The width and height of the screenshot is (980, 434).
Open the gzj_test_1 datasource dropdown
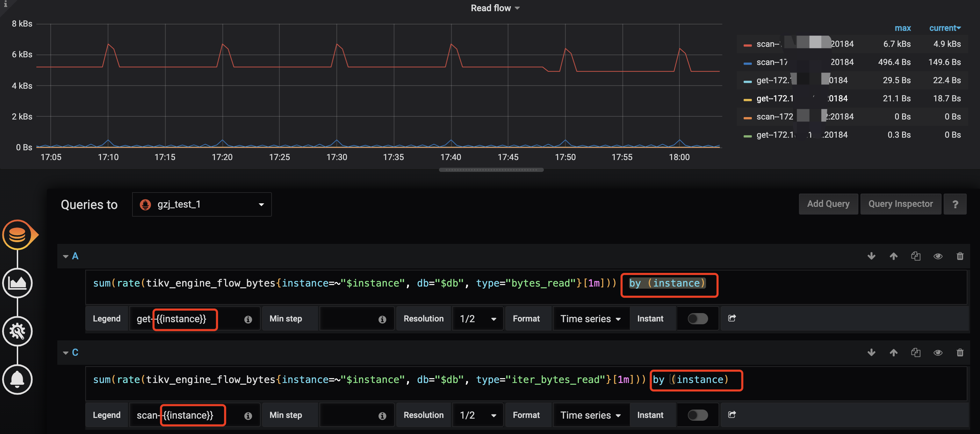point(202,204)
